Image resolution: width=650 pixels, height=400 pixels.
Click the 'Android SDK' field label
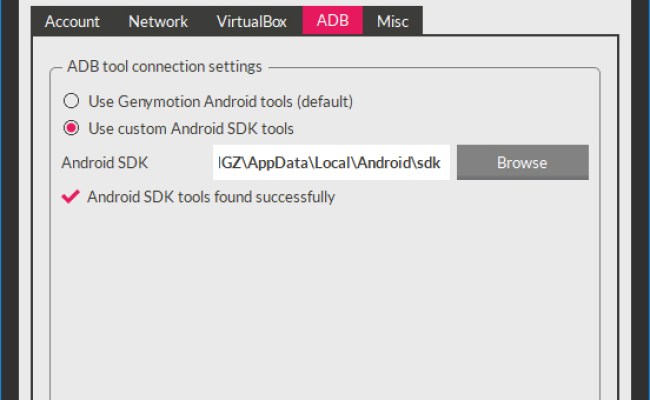104,162
